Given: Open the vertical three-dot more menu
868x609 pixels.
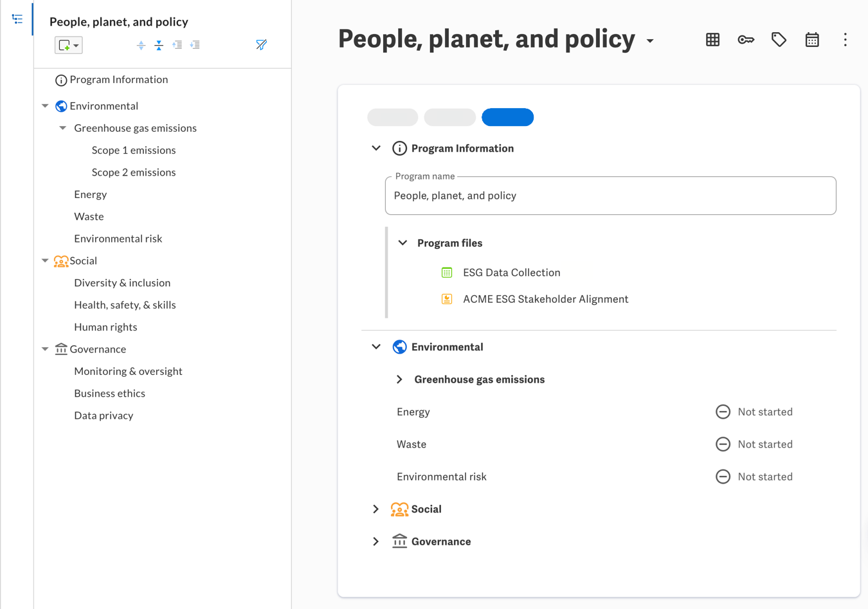Looking at the screenshot, I should [845, 40].
